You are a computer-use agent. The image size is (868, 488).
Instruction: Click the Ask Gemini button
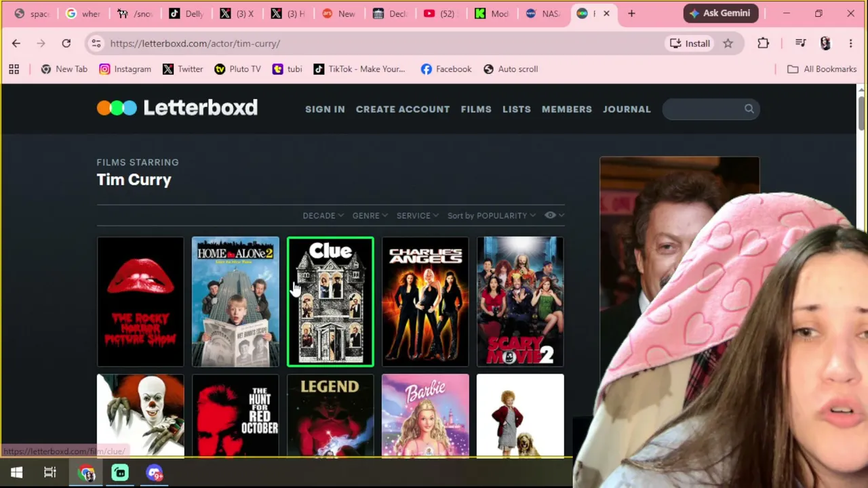(719, 14)
